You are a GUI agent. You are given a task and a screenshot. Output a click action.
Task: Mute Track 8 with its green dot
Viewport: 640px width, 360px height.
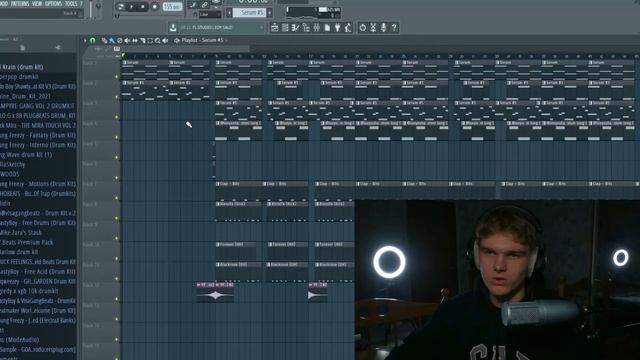click(x=117, y=218)
